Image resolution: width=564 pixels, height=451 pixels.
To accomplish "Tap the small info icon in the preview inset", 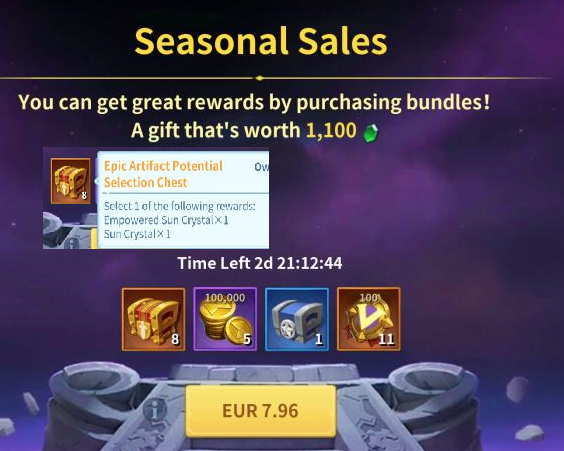I will (x=72, y=243).
